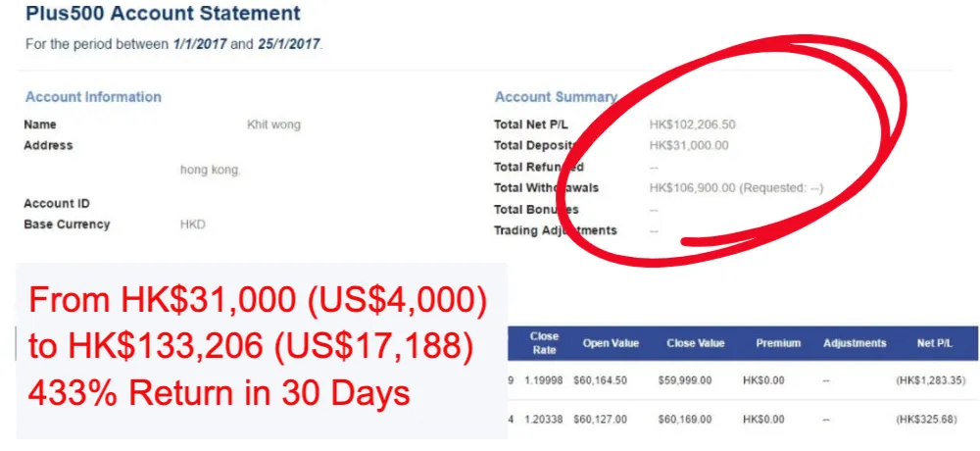Select the base currency value HKD
980x451 pixels.
tap(192, 225)
